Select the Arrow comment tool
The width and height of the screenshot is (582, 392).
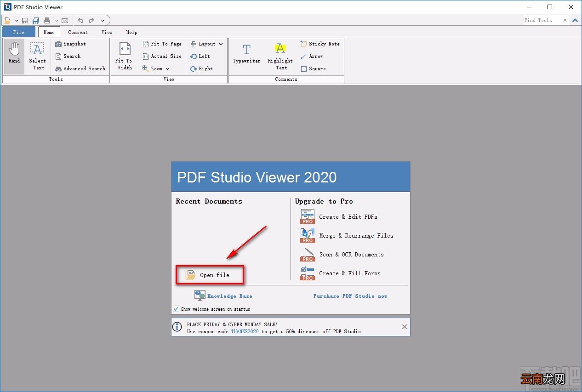pyautogui.click(x=312, y=56)
